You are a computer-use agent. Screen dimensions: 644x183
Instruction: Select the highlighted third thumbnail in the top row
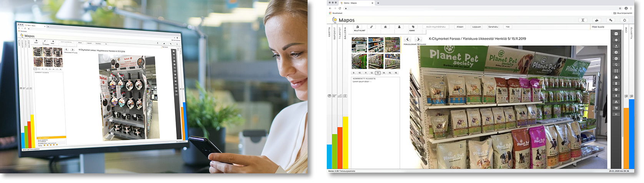point(393,45)
